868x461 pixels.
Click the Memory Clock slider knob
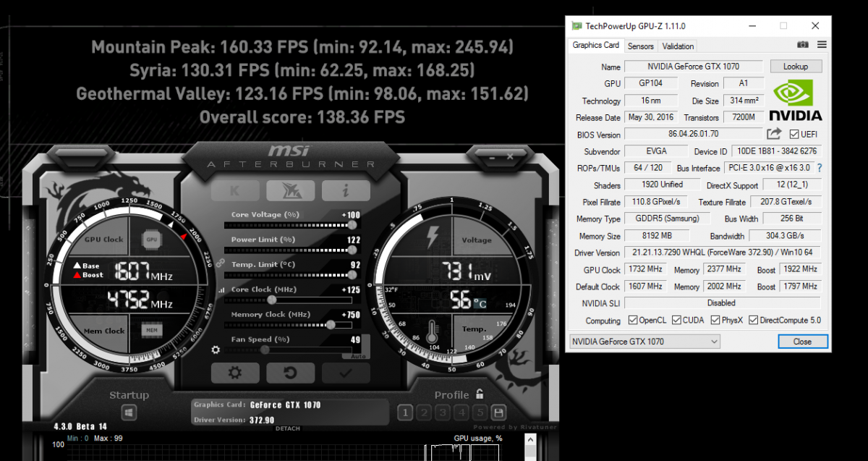(331, 325)
